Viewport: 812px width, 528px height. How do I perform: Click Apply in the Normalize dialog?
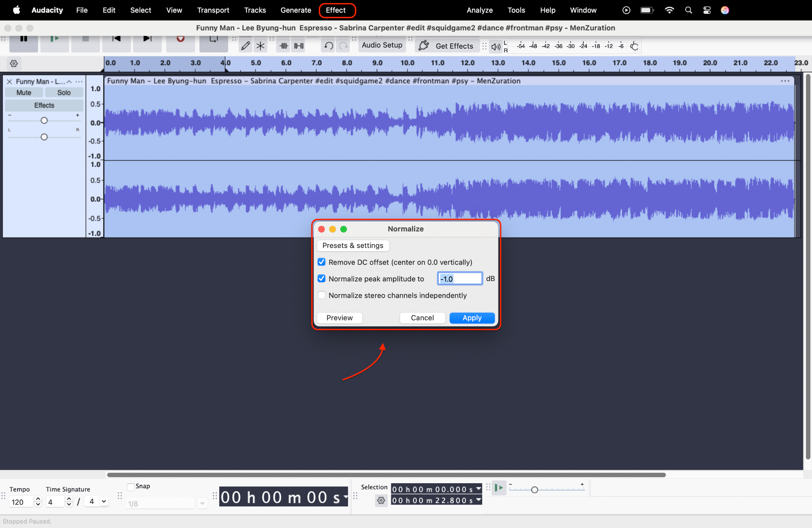[x=472, y=318]
